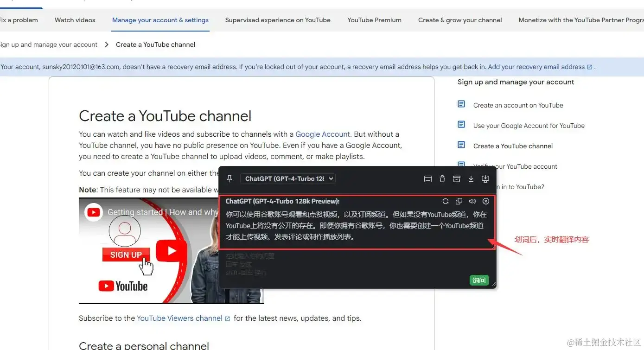Click document icon beside Create a YouTube channel
Image resolution: width=644 pixels, height=350 pixels.
tap(461, 145)
